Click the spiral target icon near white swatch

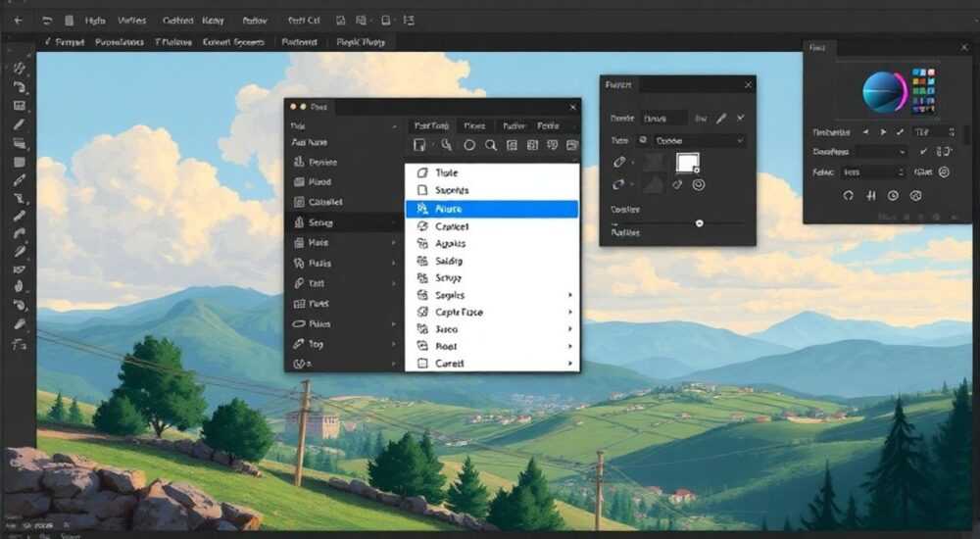click(699, 184)
